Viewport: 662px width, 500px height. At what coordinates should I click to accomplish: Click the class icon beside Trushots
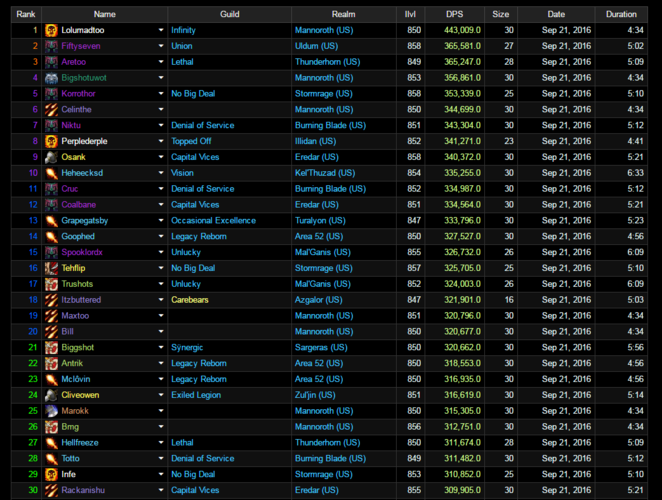[51, 284]
